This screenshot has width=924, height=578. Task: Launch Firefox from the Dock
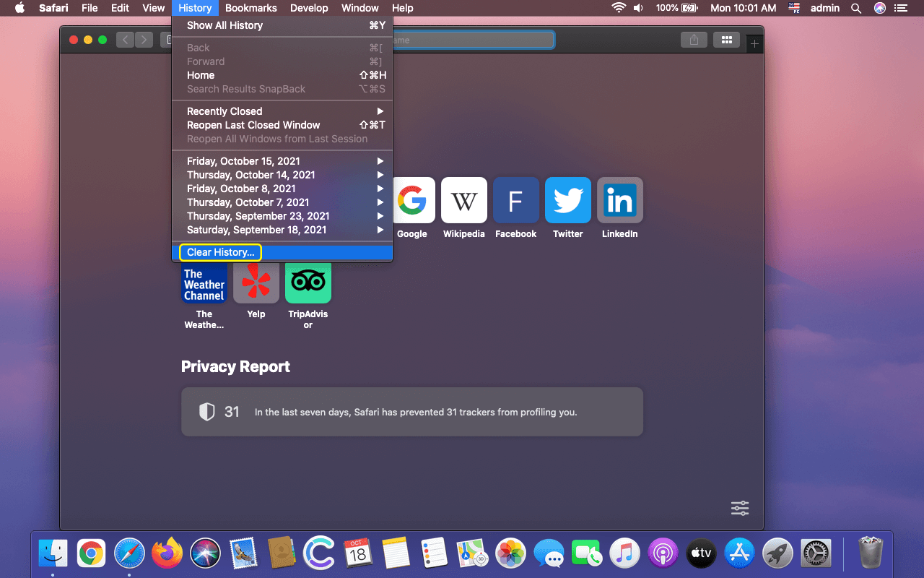click(167, 554)
